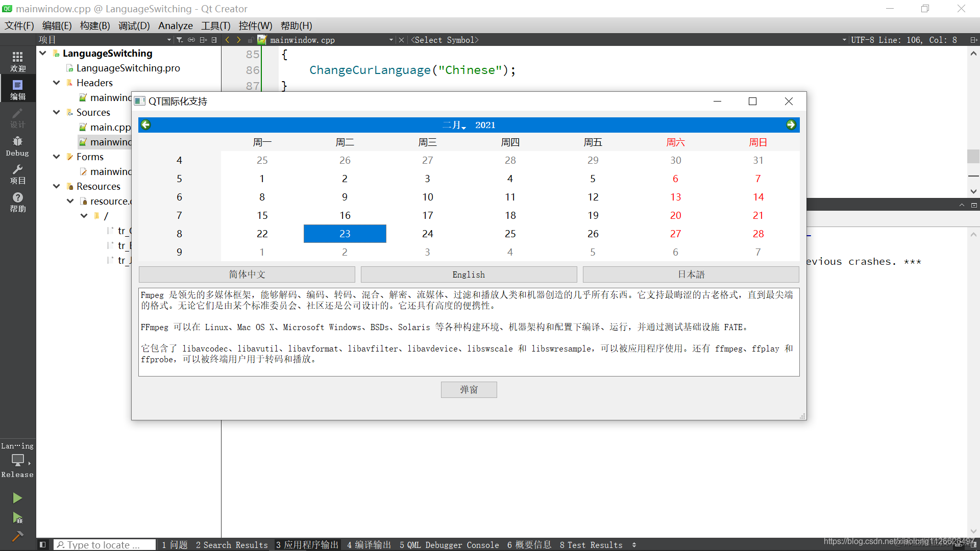The height and width of the screenshot is (551, 980).
Task: Open the 项目 projects mode in sidebar
Action: tap(18, 173)
